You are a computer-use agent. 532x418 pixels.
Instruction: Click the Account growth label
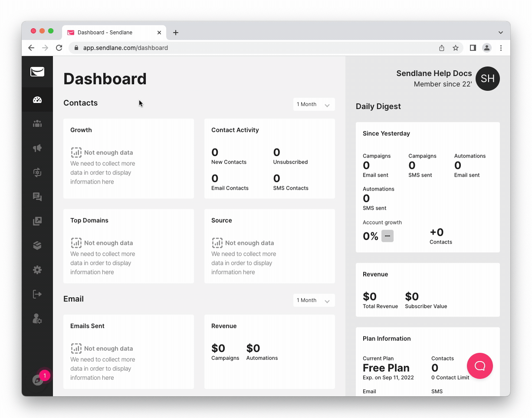[382, 222]
